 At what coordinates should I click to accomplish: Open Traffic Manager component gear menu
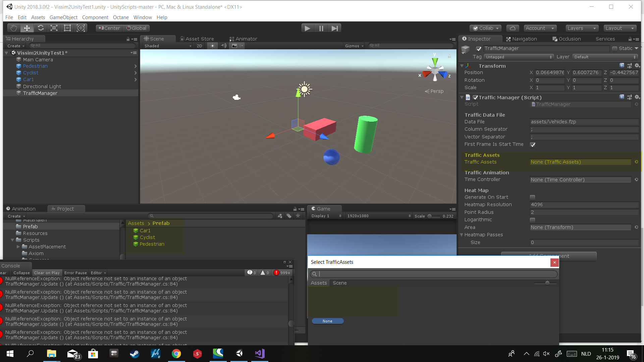pos(637,97)
